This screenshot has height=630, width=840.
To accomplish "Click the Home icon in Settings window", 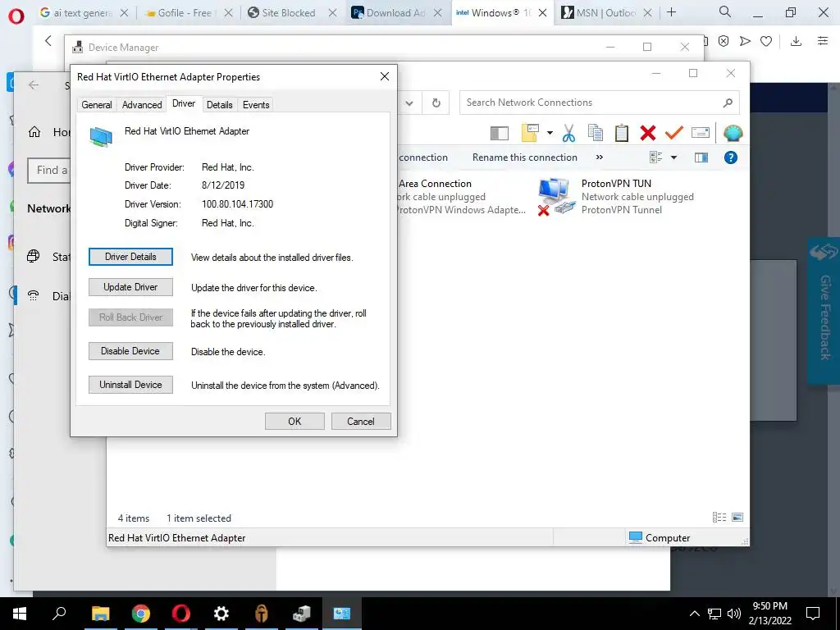I will (x=34, y=132).
